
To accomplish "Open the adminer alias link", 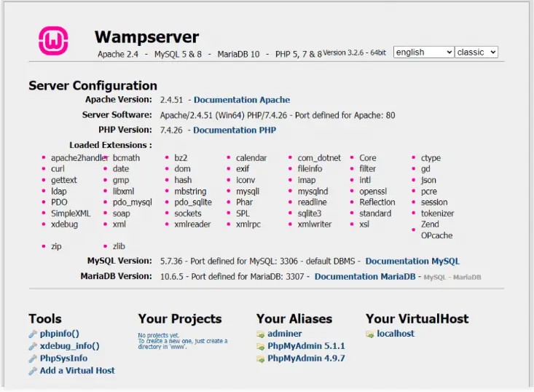I will (285, 334).
